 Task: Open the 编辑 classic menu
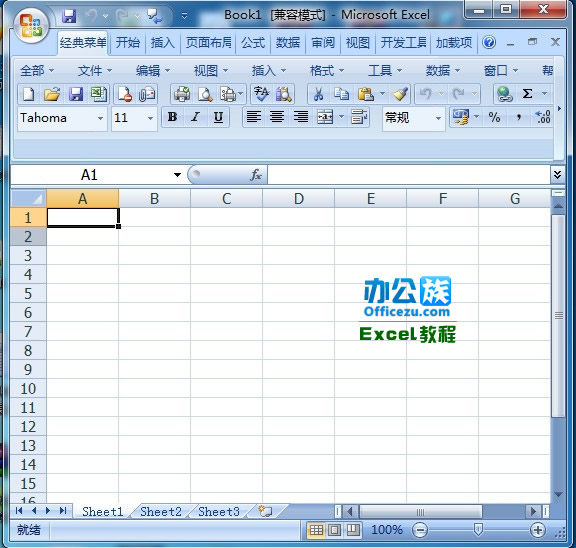[x=152, y=70]
